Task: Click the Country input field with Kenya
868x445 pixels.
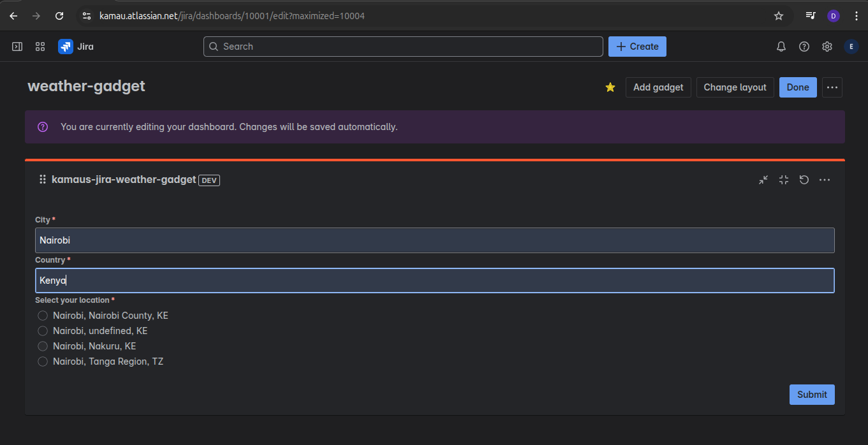Action: tap(434, 281)
